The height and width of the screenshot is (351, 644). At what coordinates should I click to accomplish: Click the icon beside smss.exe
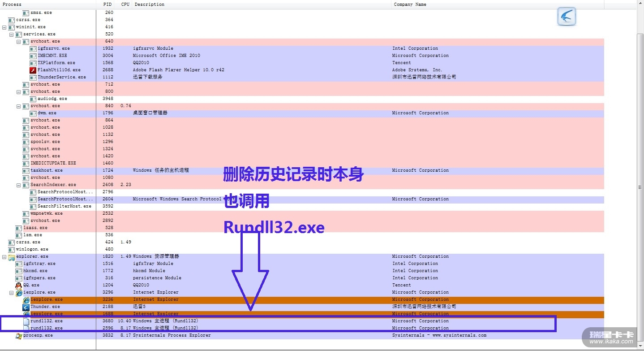tap(26, 13)
